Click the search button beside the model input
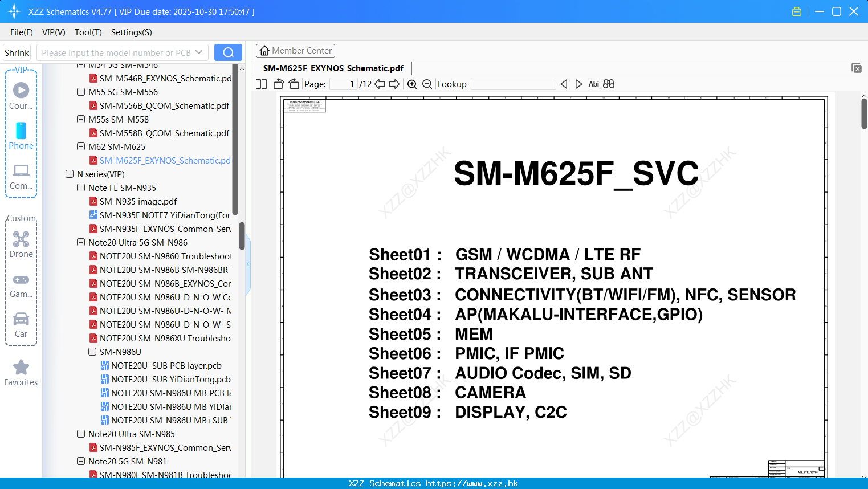 [228, 52]
